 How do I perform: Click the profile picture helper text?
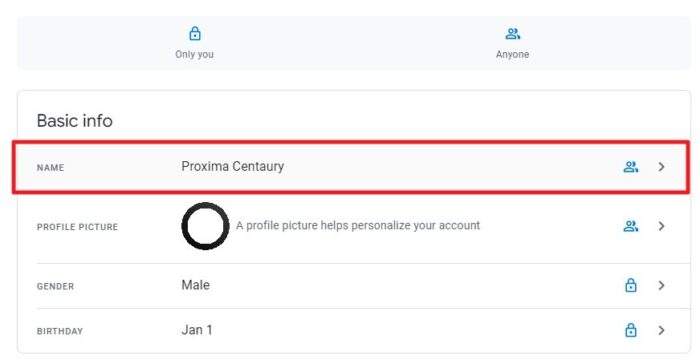click(358, 225)
